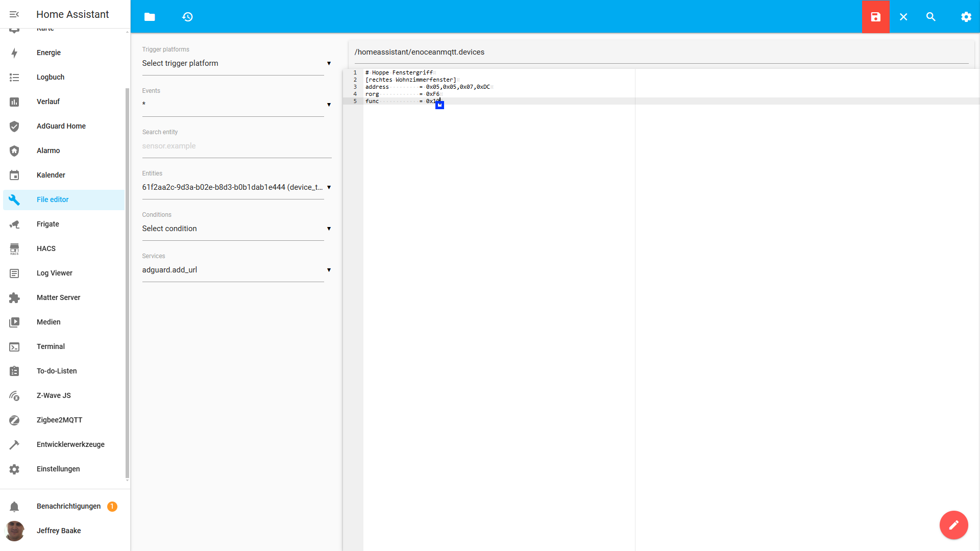
Task: Click sidebar vertical scrollbar
Action: pyautogui.click(x=127, y=283)
